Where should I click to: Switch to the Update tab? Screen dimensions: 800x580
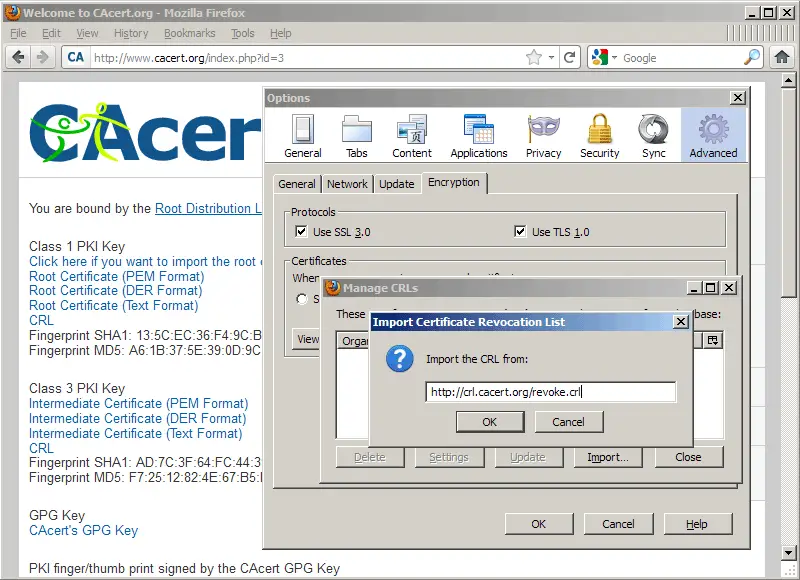coord(396,184)
